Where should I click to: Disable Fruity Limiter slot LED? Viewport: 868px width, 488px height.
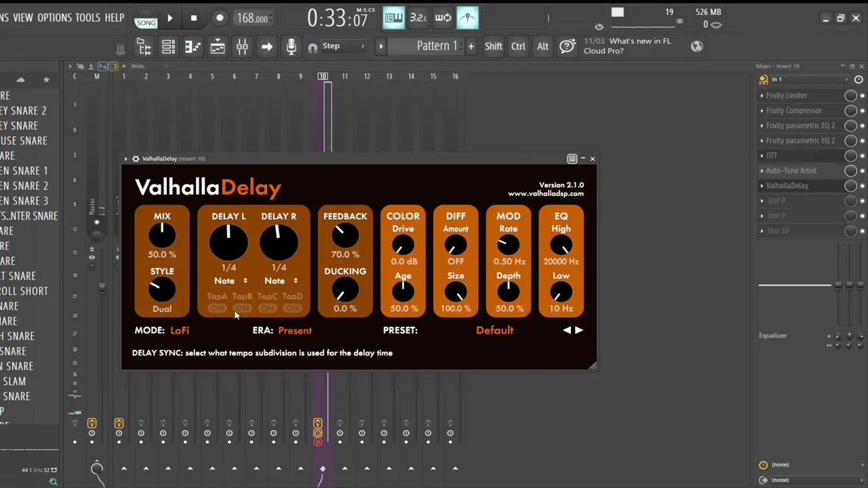[863, 96]
